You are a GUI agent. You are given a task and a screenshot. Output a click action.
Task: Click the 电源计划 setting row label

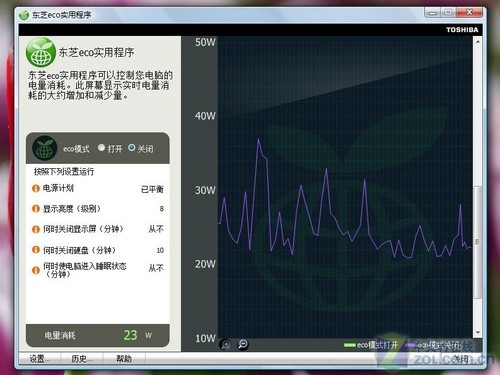click(x=58, y=188)
